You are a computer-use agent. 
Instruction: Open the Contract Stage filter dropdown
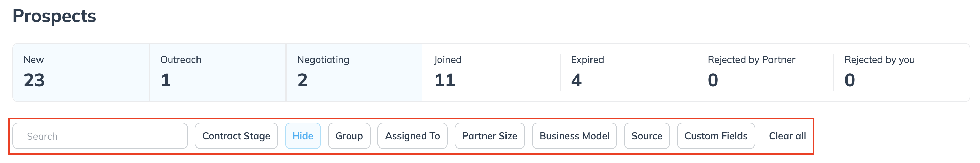(236, 136)
